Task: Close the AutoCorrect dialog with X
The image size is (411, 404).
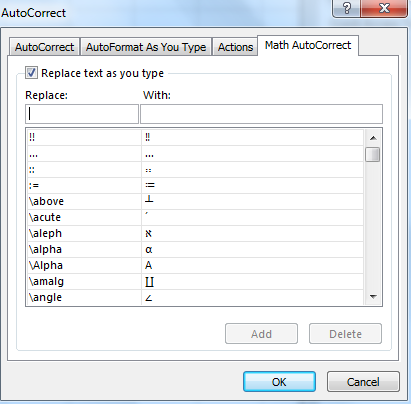Action: pos(384,8)
